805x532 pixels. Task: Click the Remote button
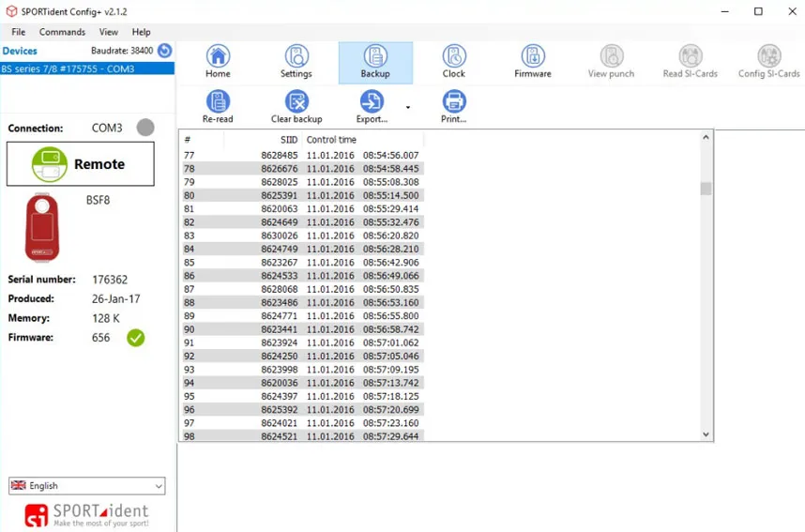[81, 164]
